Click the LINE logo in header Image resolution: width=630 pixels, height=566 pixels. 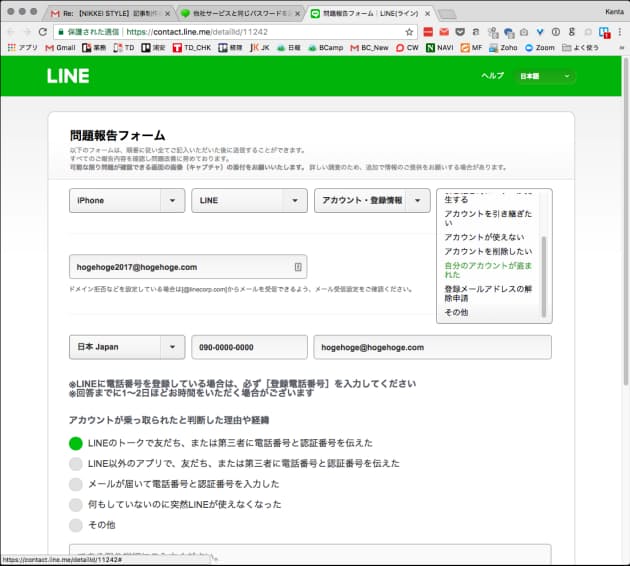68,76
